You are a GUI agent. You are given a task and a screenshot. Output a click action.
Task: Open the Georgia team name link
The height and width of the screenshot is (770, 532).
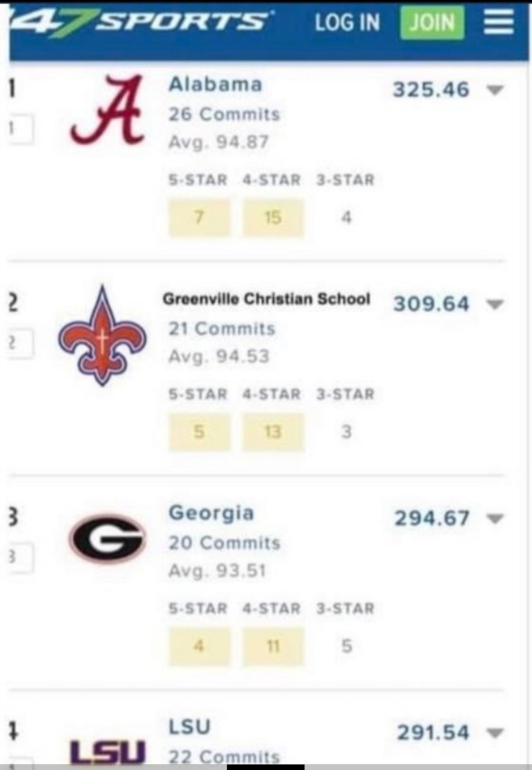(211, 513)
